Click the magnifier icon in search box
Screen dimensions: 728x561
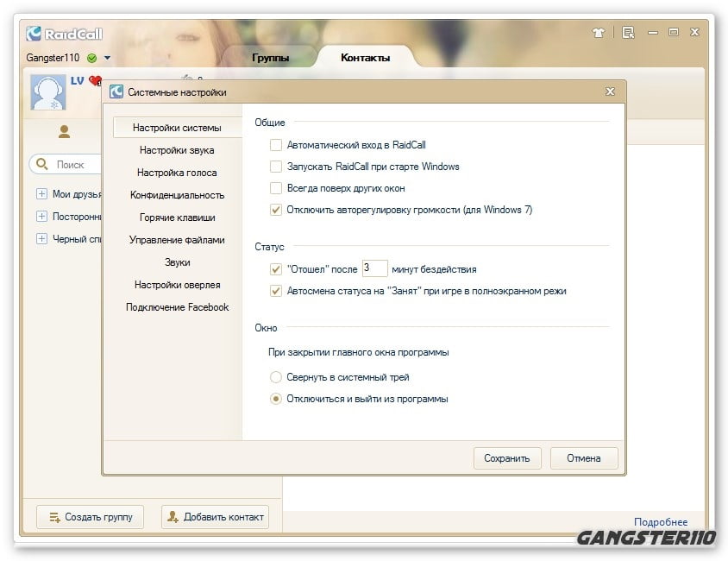(42, 164)
